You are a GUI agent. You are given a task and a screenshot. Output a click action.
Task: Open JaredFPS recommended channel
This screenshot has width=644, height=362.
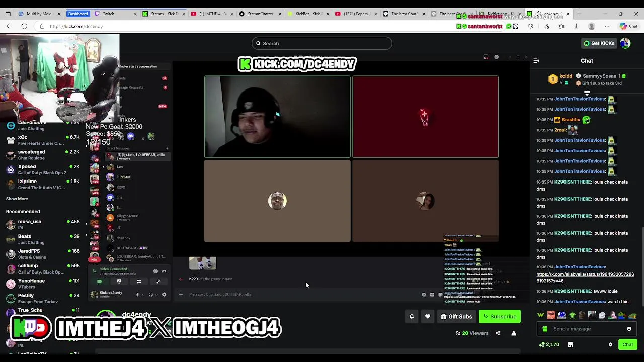(43, 254)
